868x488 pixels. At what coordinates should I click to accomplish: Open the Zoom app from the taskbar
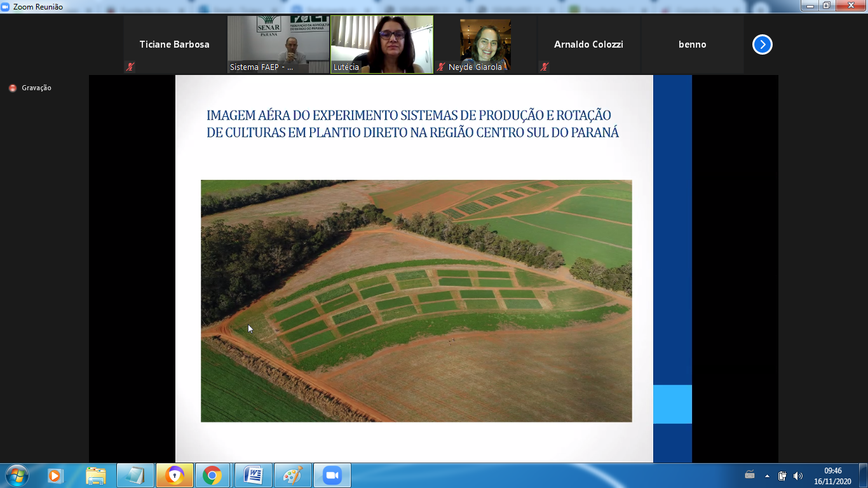pyautogui.click(x=331, y=475)
